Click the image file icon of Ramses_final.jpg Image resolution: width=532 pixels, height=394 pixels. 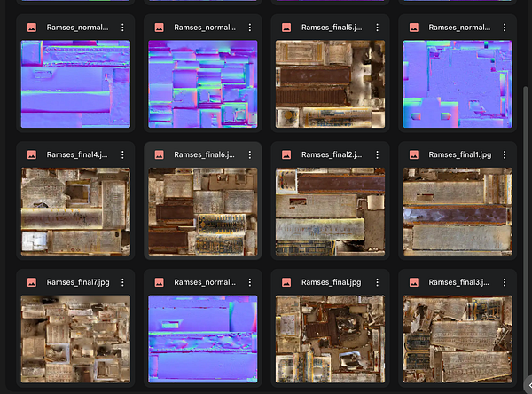(286, 282)
